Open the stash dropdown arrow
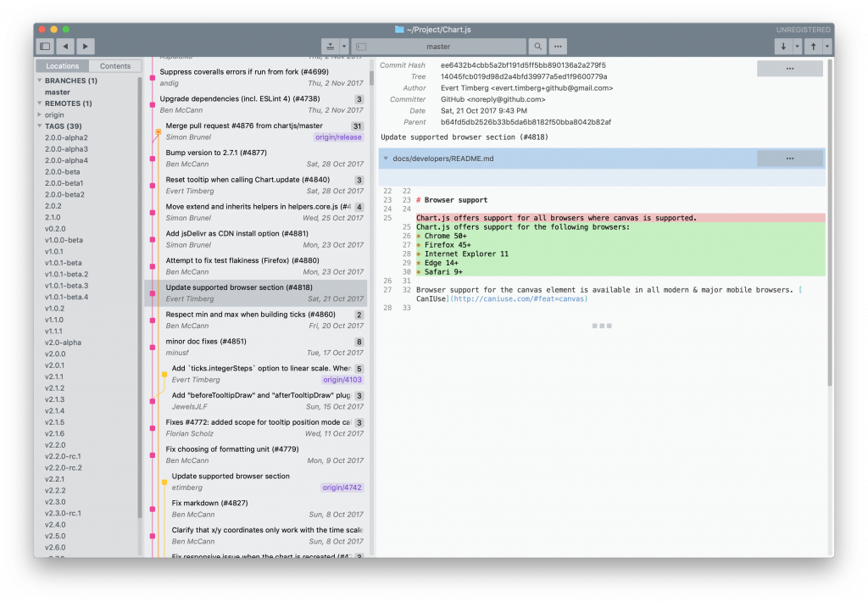The height and width of the screenshot is (602, 868). [x=344, y=47]
